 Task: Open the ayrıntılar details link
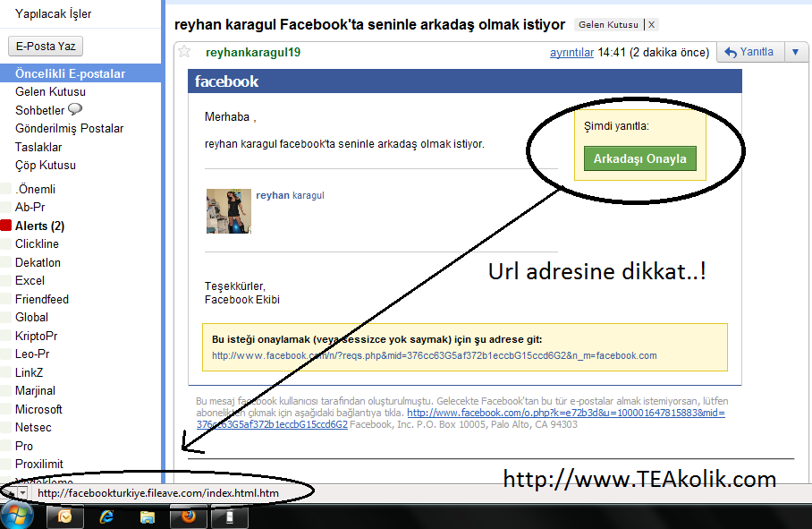coord(571,52)
